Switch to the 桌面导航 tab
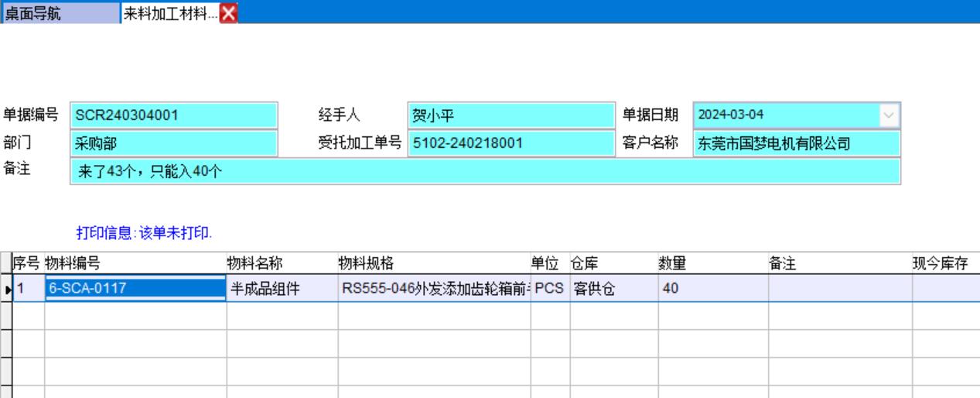This screenshot has width=980, height=398. pyautogui.click(x=60, y=13)
